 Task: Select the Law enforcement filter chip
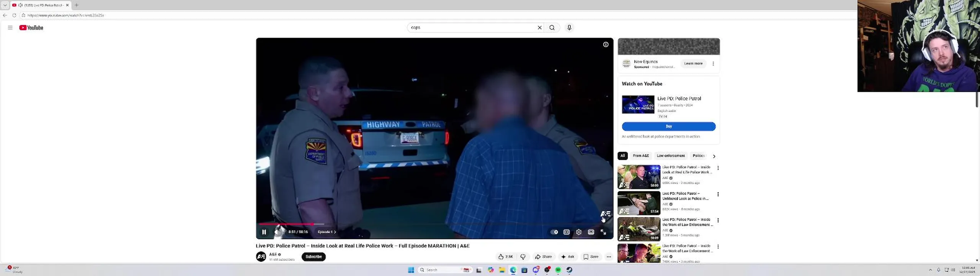(671, 156)
